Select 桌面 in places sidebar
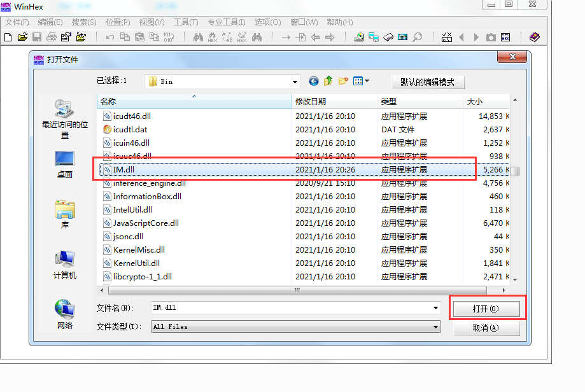585x392 pixels. pyautogui.click(x=64, y=165)
